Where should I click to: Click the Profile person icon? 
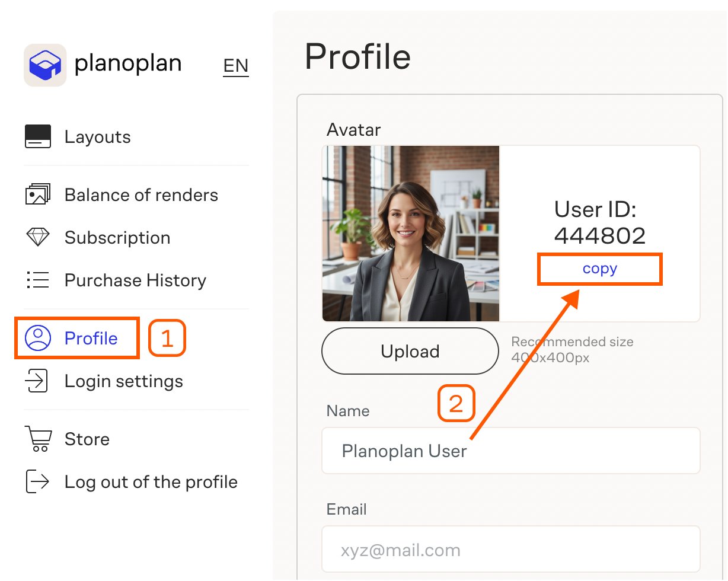point(38,338)
